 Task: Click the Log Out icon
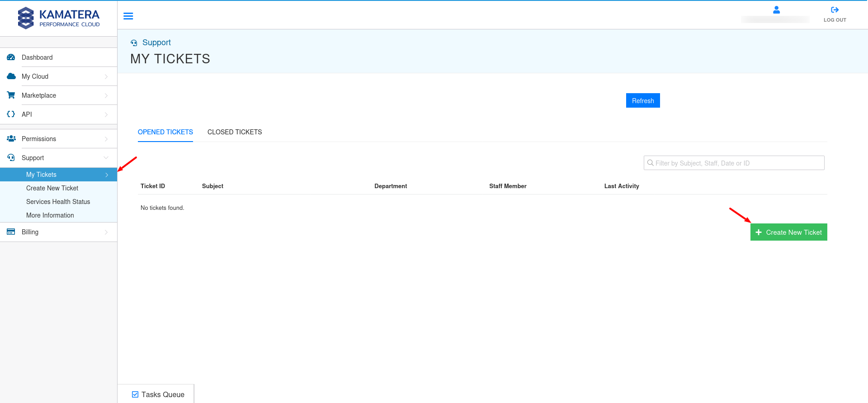click(835, 9)
